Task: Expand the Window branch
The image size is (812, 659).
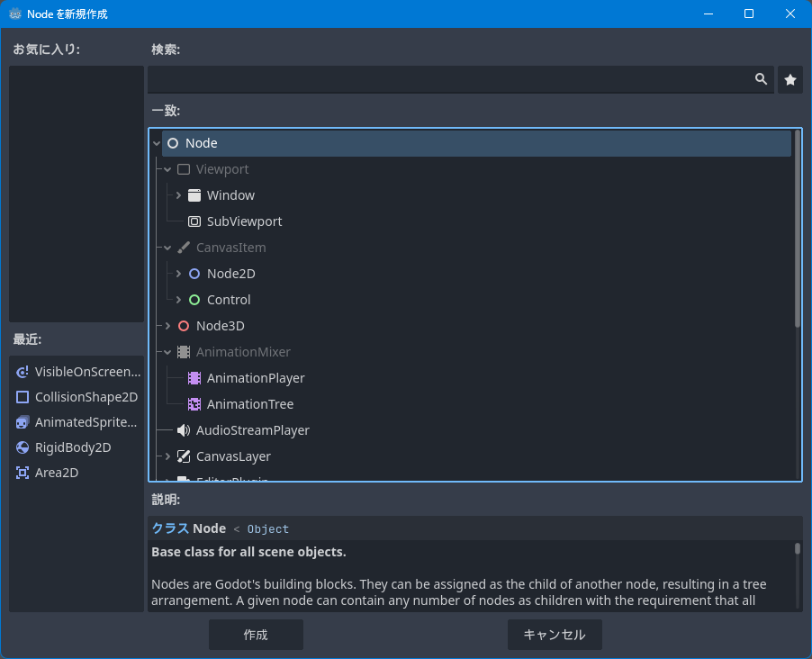Action: click(178, 195)
